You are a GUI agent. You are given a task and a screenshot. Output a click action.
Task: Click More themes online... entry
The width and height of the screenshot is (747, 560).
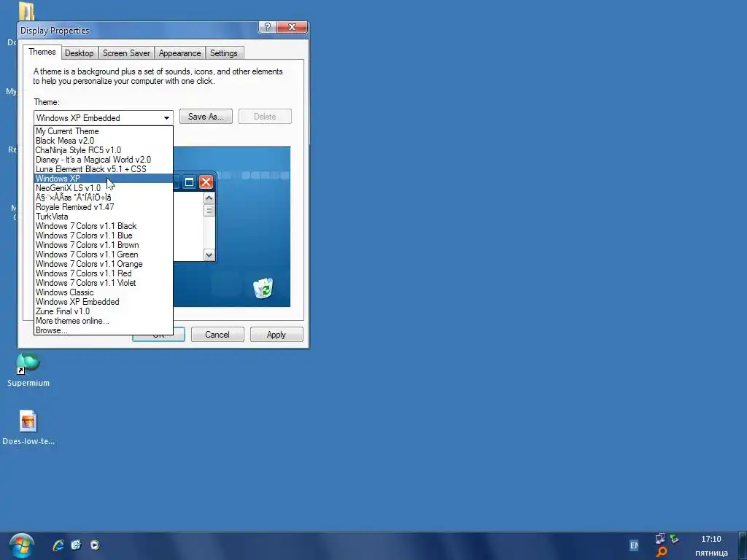point(104,321)
